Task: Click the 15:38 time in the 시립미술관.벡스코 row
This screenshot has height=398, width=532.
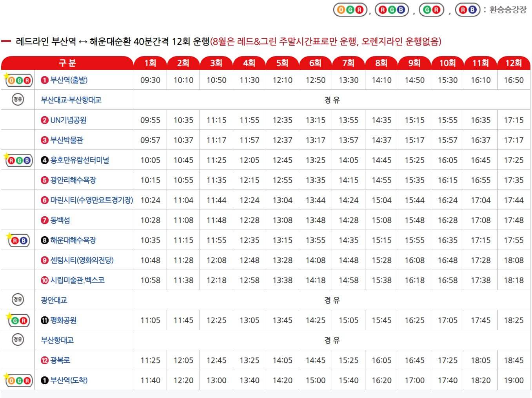Action: click(x=381, y=280)
